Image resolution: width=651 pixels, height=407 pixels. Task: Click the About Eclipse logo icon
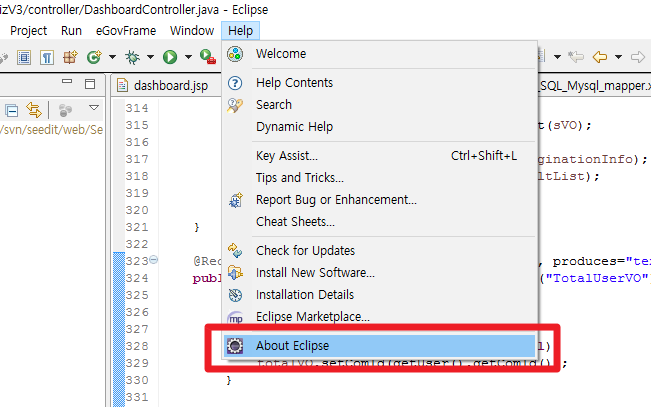tap(235, 346)
